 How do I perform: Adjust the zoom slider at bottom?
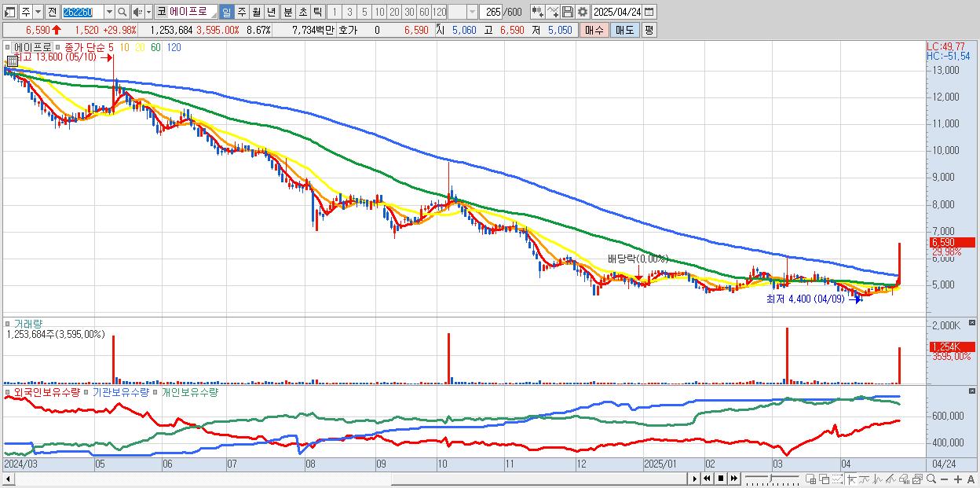point(771,479)
